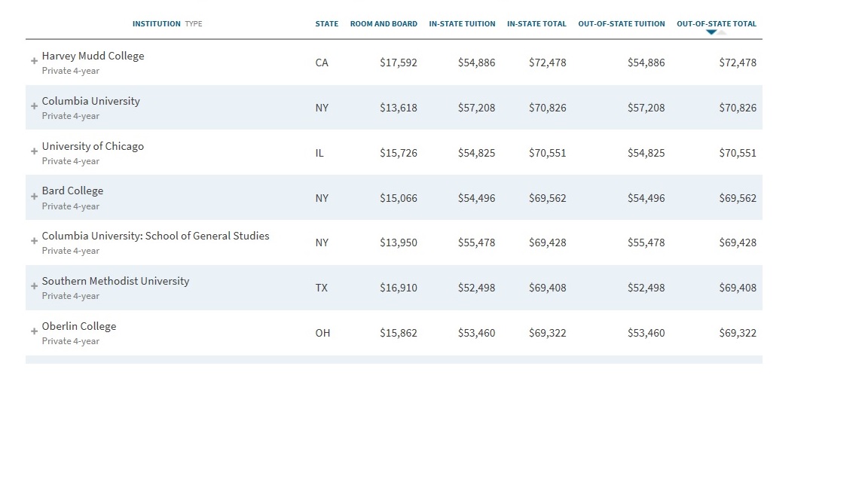Select Bard College in-state tuition $54,496
Screen dimensions: 868x488
(x=477, y=198)
